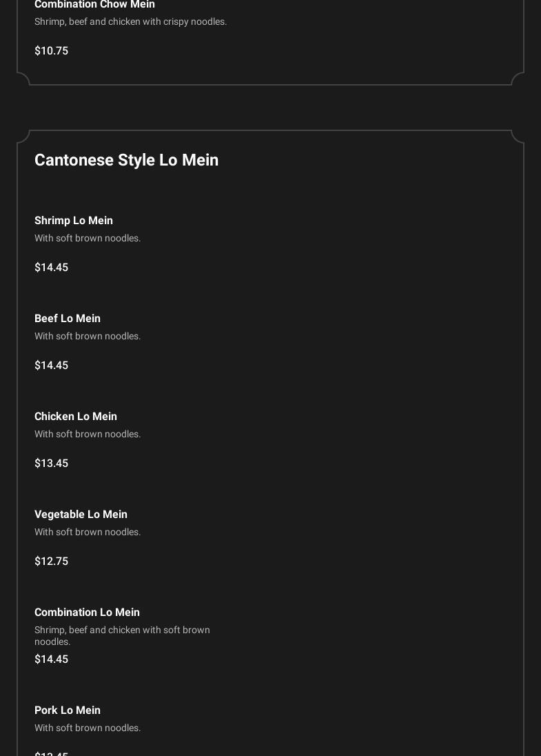Image resolution: width=541 pixels, height=756 pixels.
Task: Click the $14.45 price under Beef Lo Mein
Action: tap(51, 366)
